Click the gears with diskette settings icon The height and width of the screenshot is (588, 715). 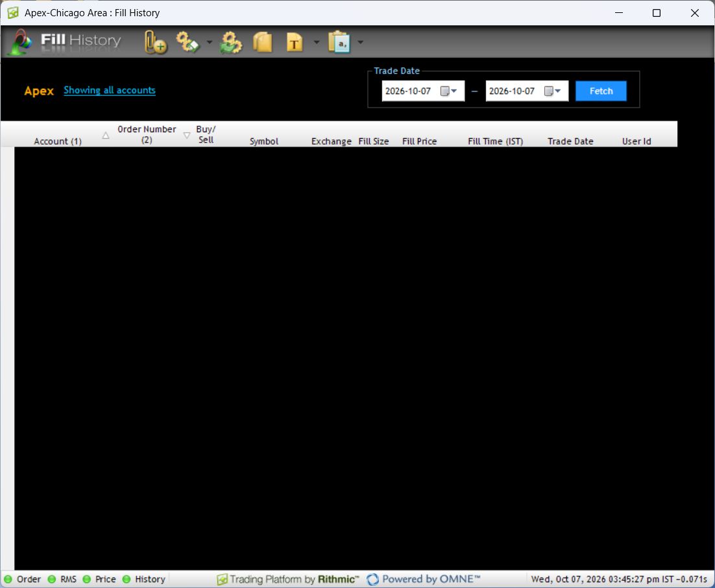coord(188,42)
